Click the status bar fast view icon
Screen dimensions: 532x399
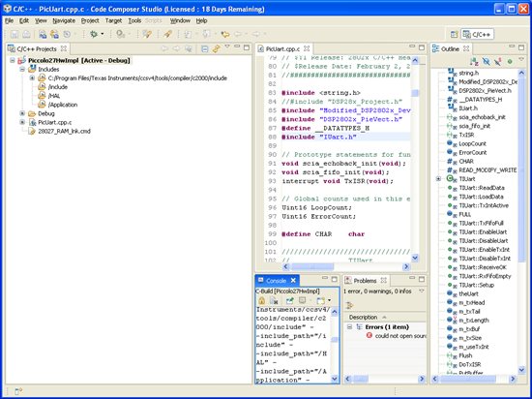[18, 391]
